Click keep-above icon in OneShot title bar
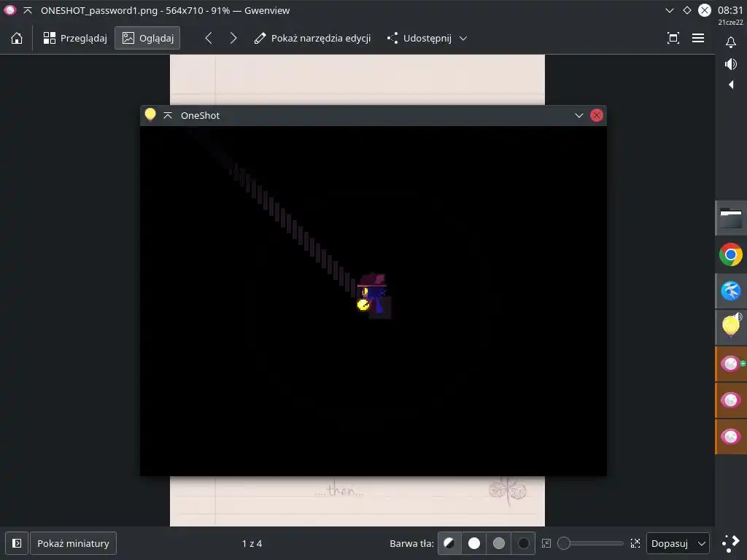 pos(168,115)
